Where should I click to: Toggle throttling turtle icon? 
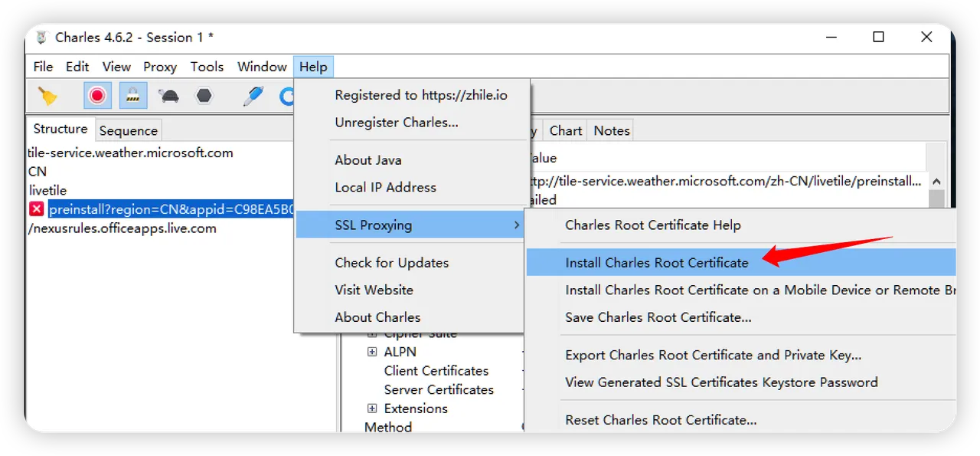pyautogui.click(x=168, y=96)
